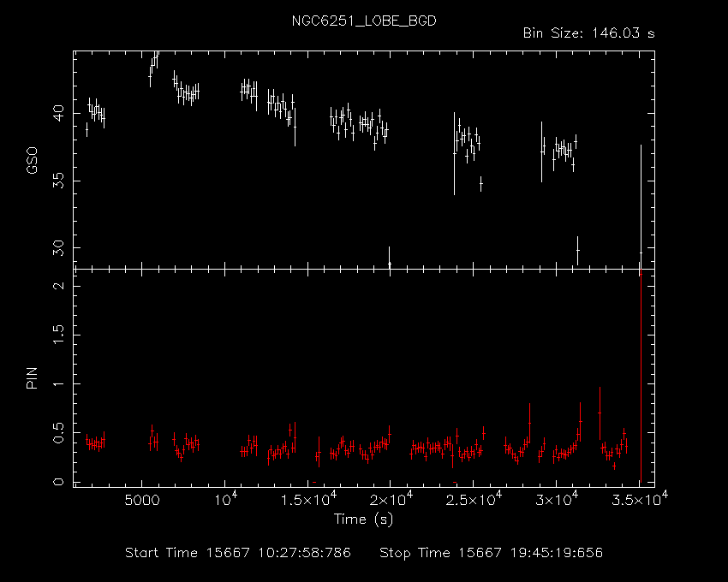Click the 3.5×10^4 x-axis tick label
Image resolution: width=728 pixels, height=582 pixels.
pos(640,499)
